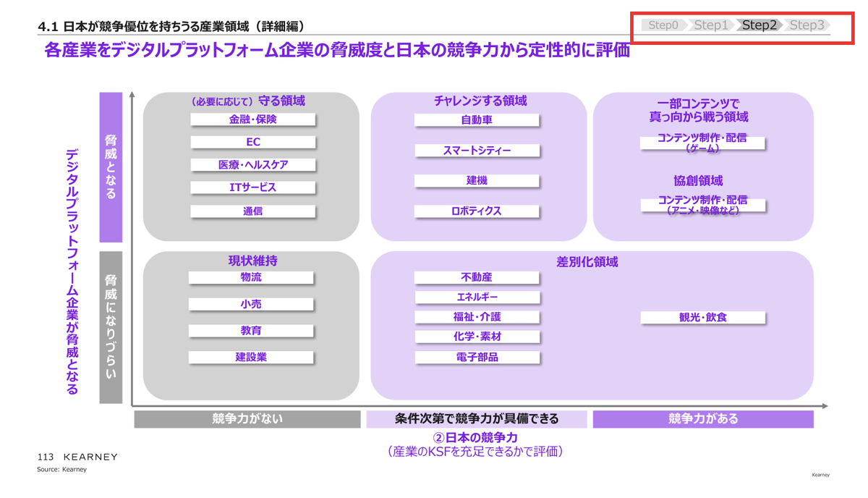Image resolution: width=868 pixels, height=498 pixels.
Task: Click the (産業のKSFを充足できるかで評価) note
Action: coord(475,452)
